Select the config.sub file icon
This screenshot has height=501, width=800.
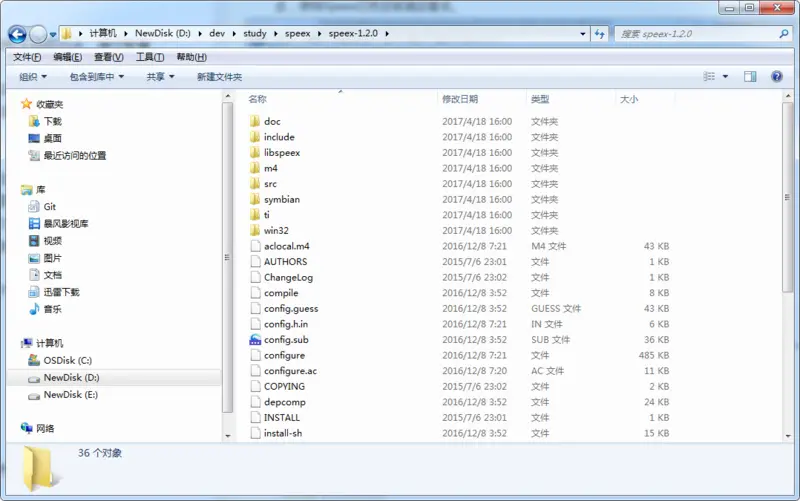255,339
